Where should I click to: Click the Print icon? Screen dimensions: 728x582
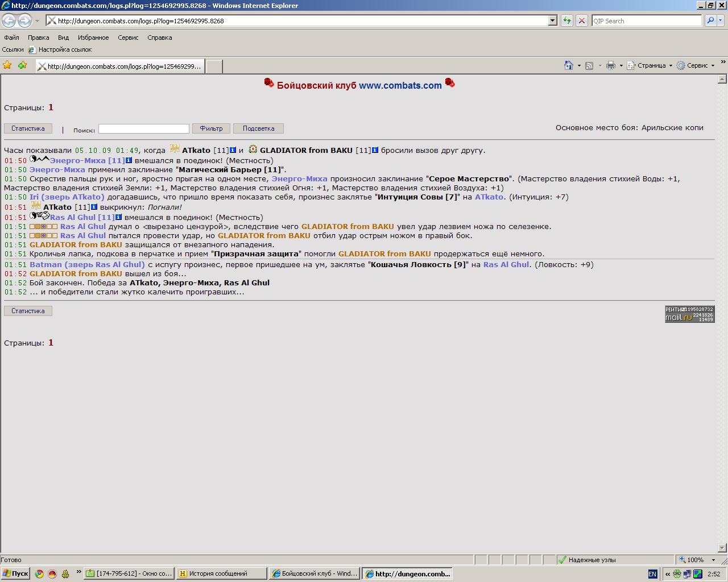(x=610, y=65)
